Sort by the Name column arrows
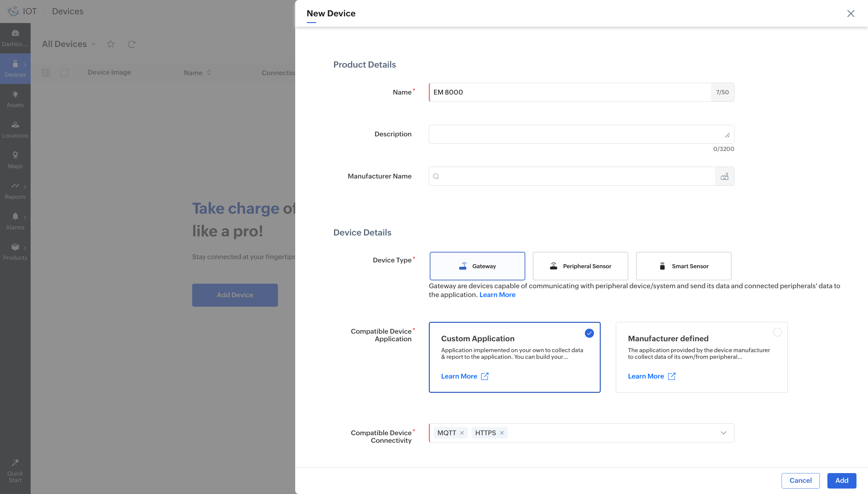 pyautogui.click(x=209, y=72)
